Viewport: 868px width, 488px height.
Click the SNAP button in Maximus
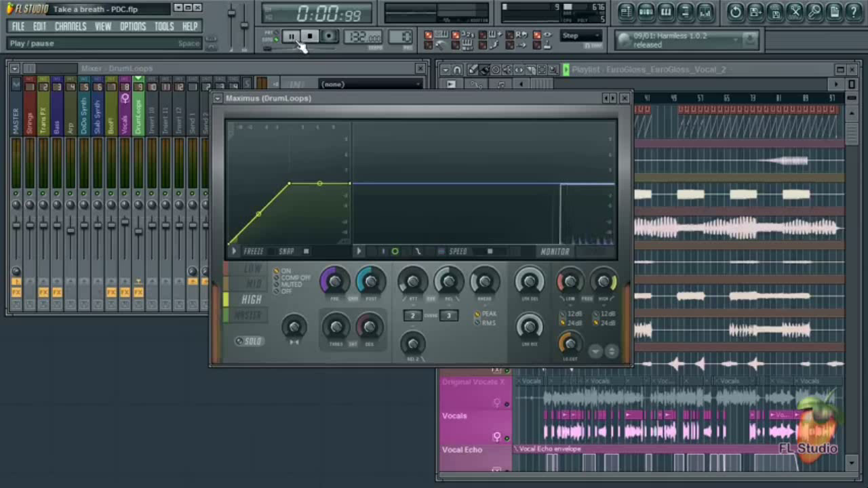[286, 251]
